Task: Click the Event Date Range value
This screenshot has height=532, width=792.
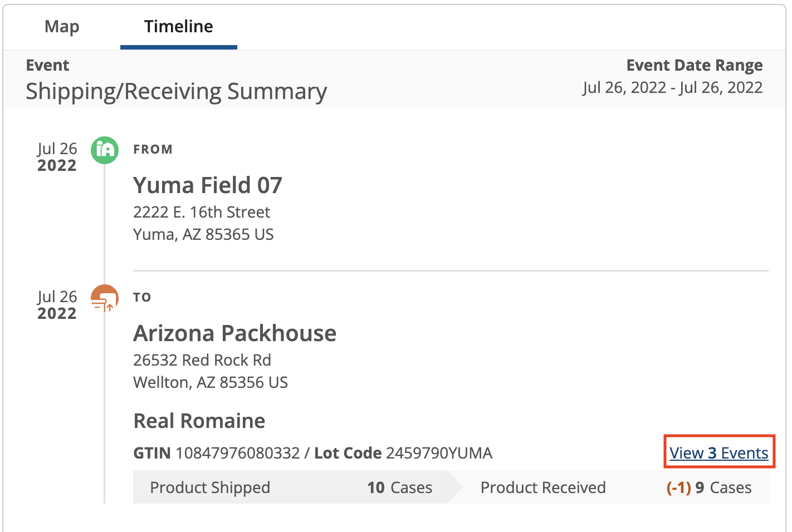Action: click(x=672, y=87)
